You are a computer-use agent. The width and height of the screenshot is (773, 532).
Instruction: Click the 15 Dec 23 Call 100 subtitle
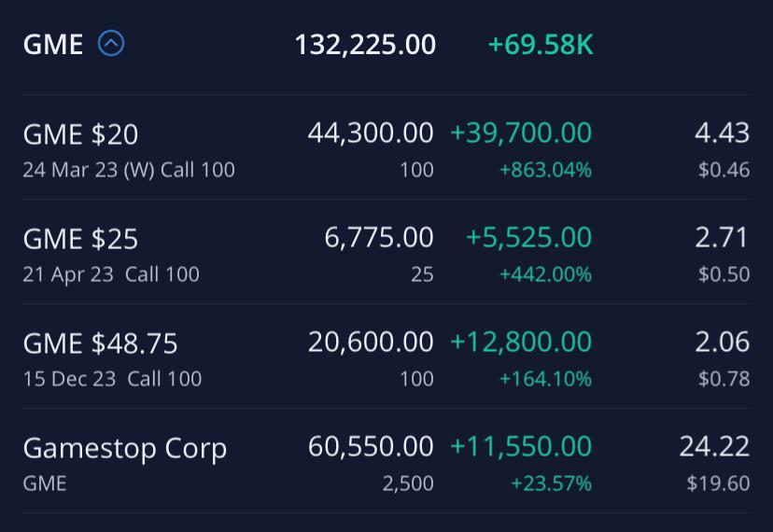pyautogui.click(x=112, y=379)
